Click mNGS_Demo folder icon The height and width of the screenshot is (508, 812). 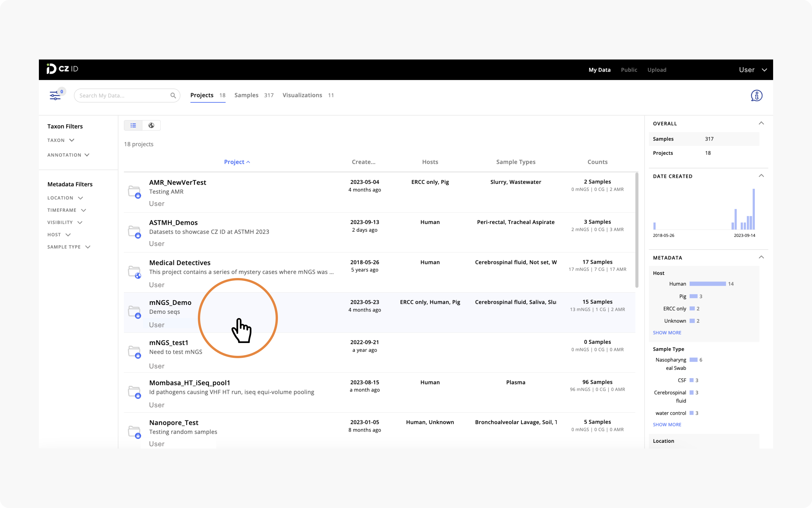[x=134, y=312]
